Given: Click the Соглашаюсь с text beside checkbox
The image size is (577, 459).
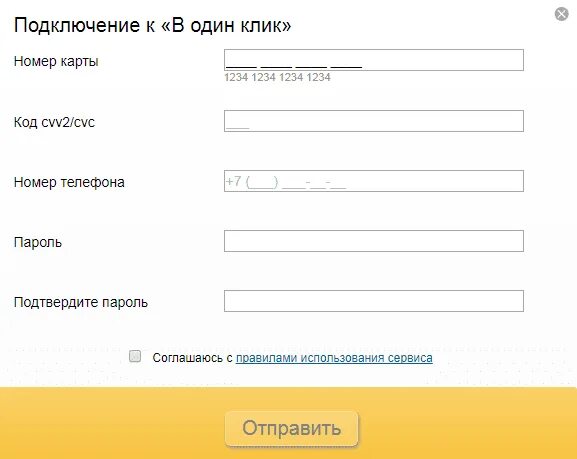Looking at the screenshot, I should [192, 358].
